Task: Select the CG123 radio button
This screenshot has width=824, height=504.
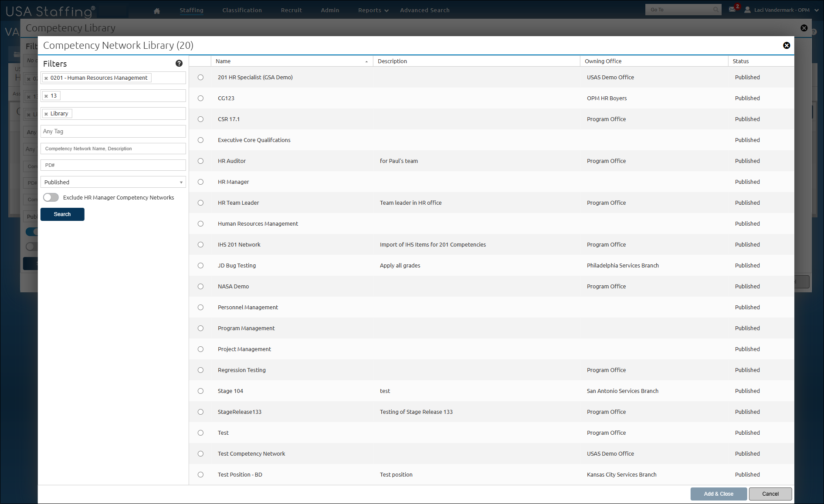Action: pyautogui.click(x=200, y=98)
